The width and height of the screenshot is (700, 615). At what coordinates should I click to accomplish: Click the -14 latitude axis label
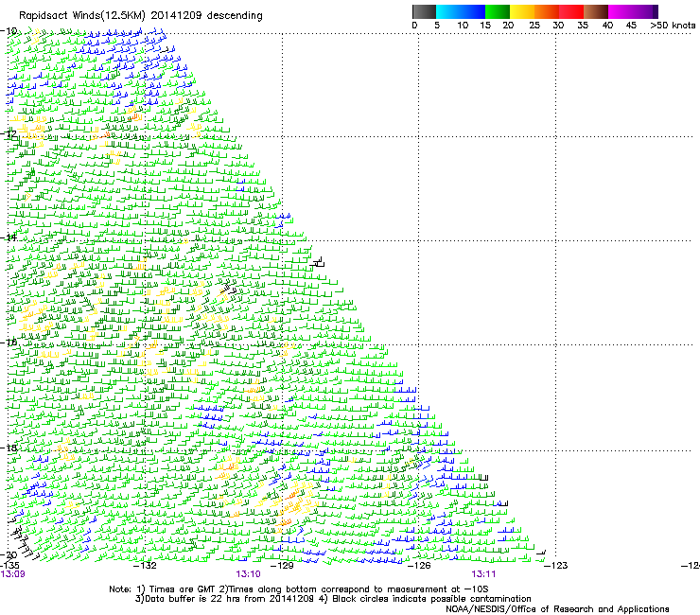(x=9, y=237)
